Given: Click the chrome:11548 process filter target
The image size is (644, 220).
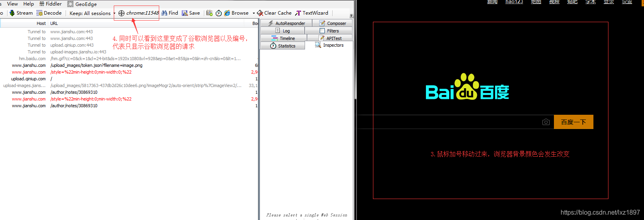Looking at the screenshot, I should [138, 13].
